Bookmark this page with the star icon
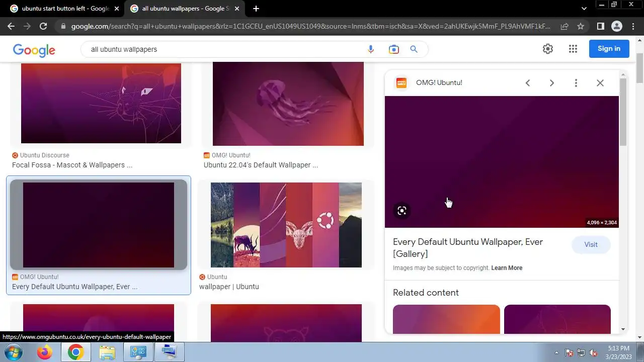644x362 pixels. [581, 26]
